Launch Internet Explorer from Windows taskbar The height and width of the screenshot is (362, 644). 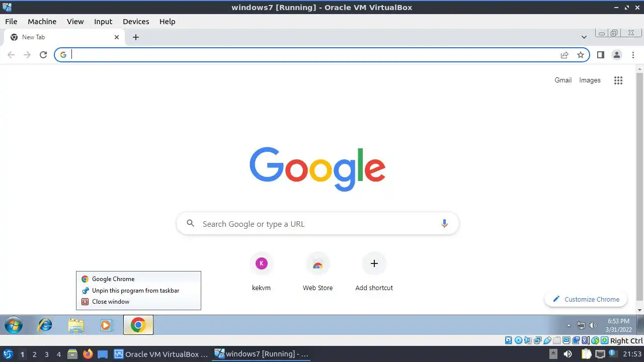click(x=45, y=325)
